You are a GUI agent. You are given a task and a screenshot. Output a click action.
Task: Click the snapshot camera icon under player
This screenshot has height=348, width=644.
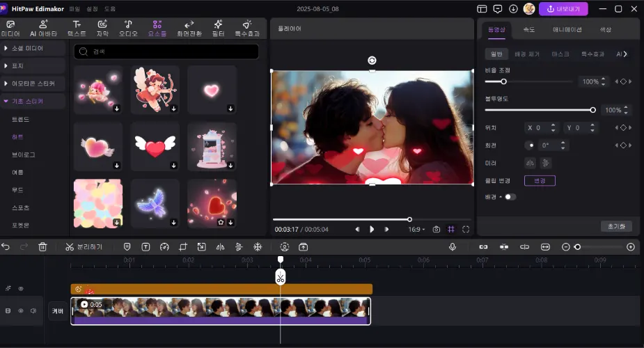(436, 230)
